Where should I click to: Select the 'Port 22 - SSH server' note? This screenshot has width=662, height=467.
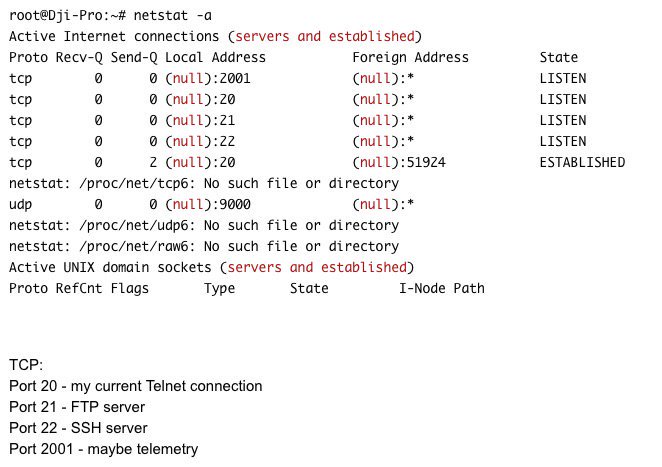point(78,428)
